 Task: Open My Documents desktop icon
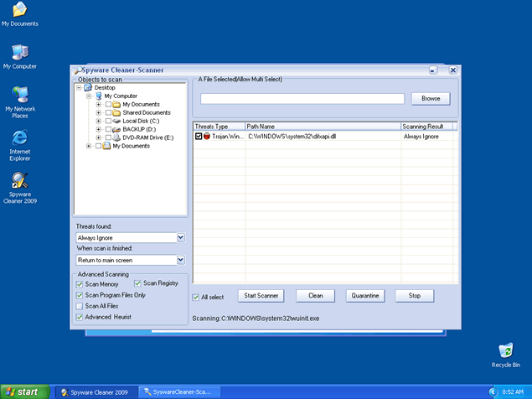tap(19, 10)
